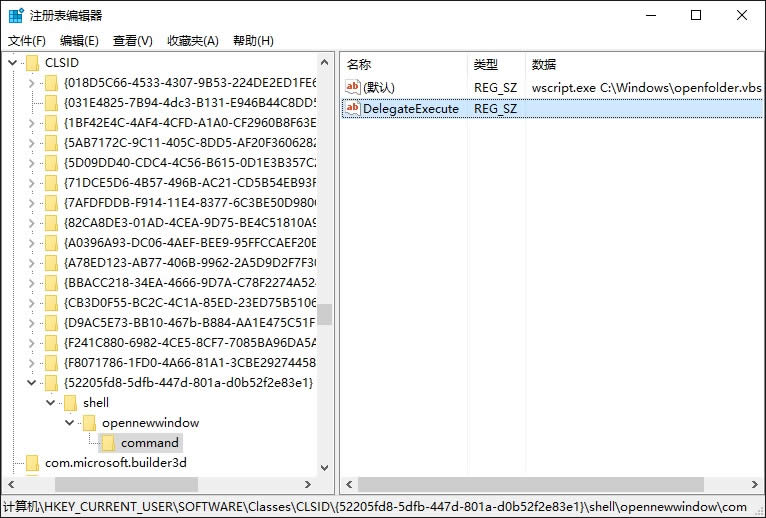
Task: Click folder icon of {1BF42E4C-4AF4-4CFD key
Action: pos(51,123)
